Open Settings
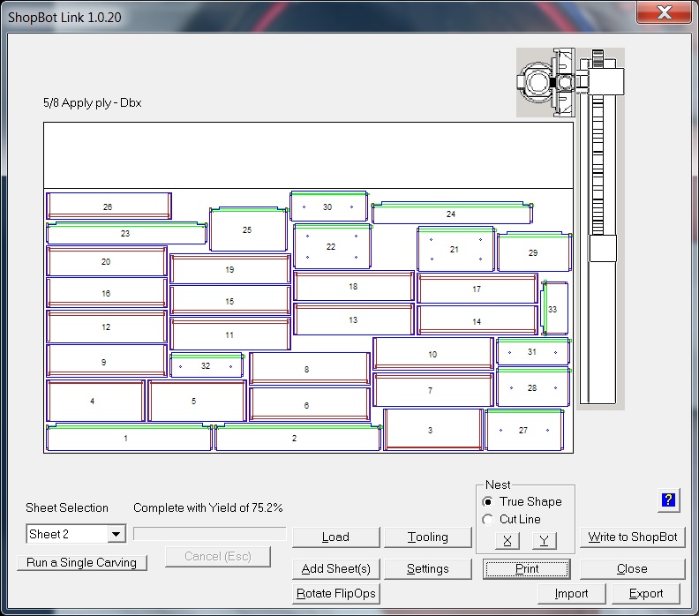The width and height of the screenshot is (699, 616). pyautogui.click(x=428, y=568)
